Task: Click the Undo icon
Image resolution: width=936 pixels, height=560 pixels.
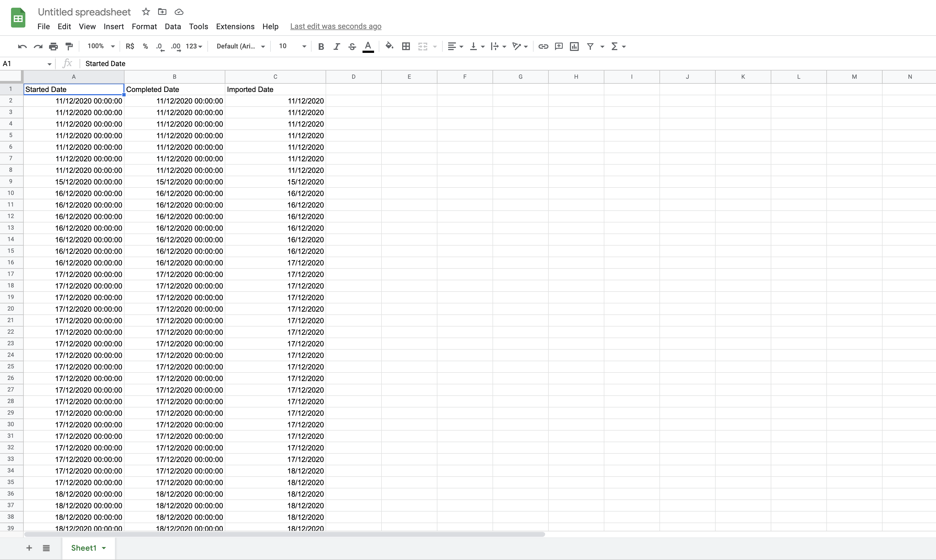Action: tap(22, 47)
